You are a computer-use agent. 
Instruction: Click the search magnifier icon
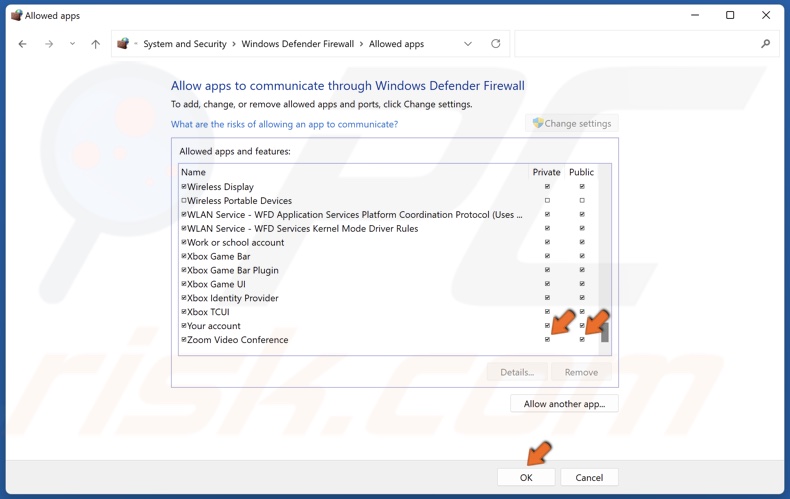(765, 44)
